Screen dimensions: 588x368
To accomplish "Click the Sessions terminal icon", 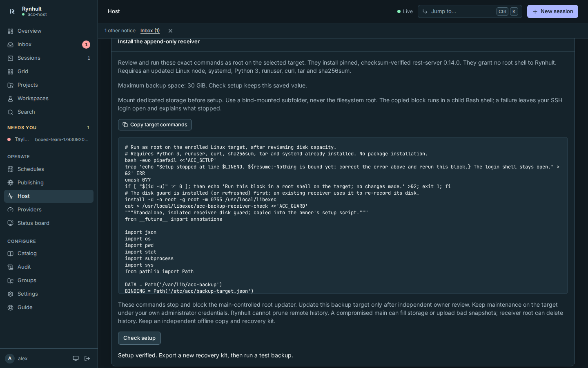I will (11, 58).
